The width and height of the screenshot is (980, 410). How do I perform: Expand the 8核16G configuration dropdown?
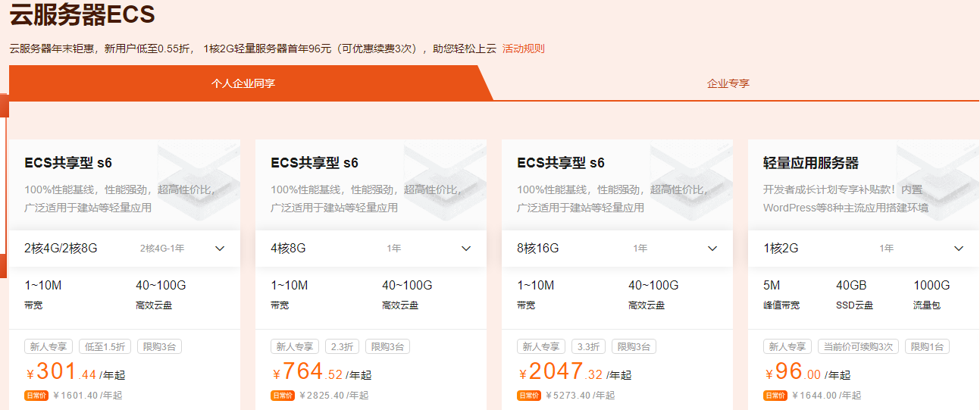tap(617, 249)
